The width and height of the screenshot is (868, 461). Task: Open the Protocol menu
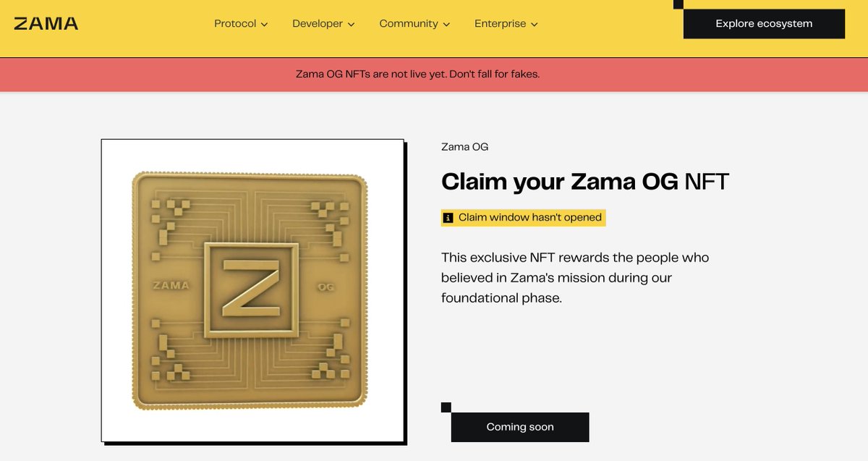point(235,24)
